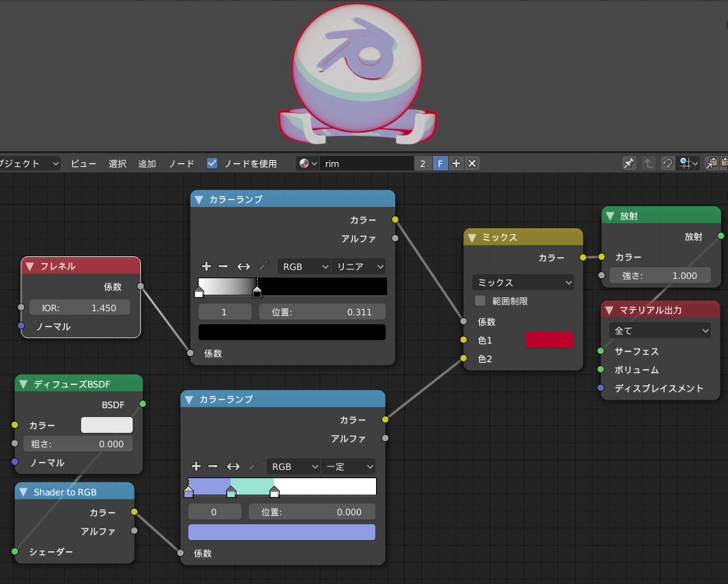Open the 選択 menu
The height and width of the screenshot is (584, 728).
click(117, 164)
